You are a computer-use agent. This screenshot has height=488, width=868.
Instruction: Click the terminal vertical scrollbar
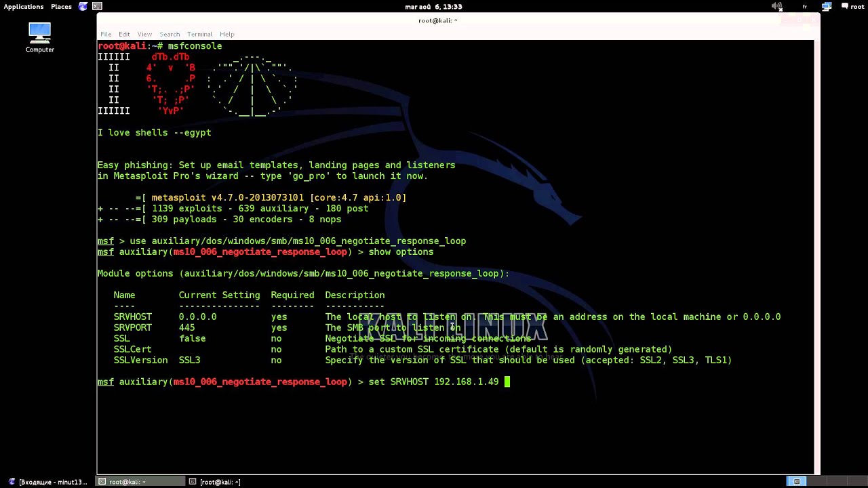(x=817, y=256)
